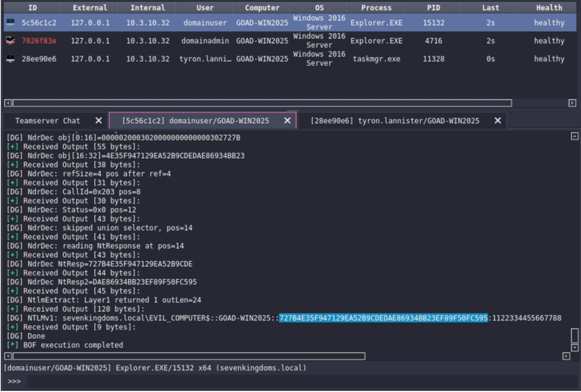Click healthy status of tyron.lanni… row

pos(549,58)
